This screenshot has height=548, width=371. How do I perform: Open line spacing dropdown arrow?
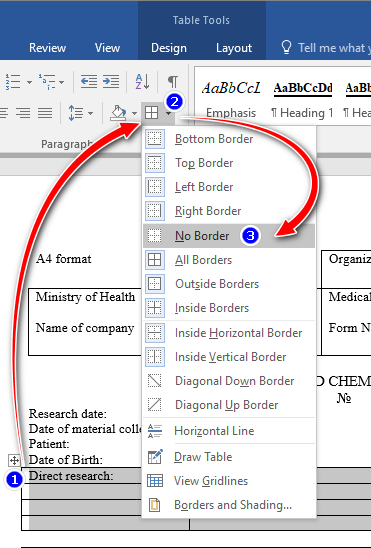[90, 113]
